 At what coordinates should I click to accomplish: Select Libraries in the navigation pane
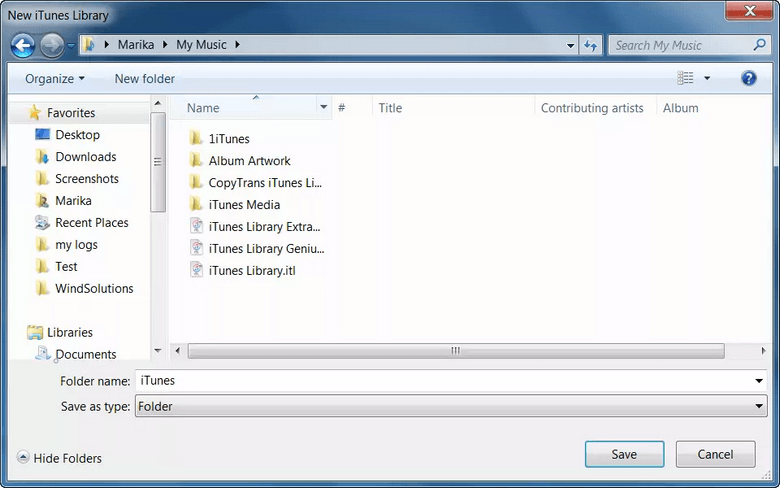tap(70, 332)
